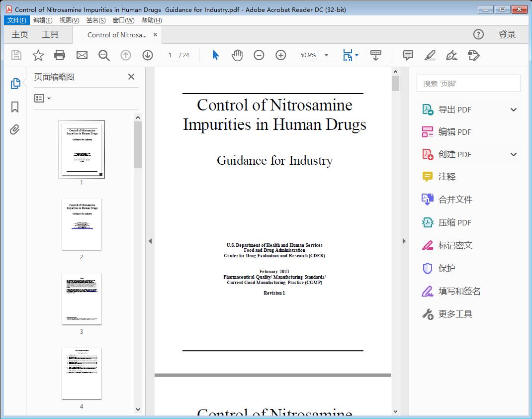Viewport: 532px width, 419px height.
Task: Choose the Selection arrow tool
Action: tap(215, 55)
